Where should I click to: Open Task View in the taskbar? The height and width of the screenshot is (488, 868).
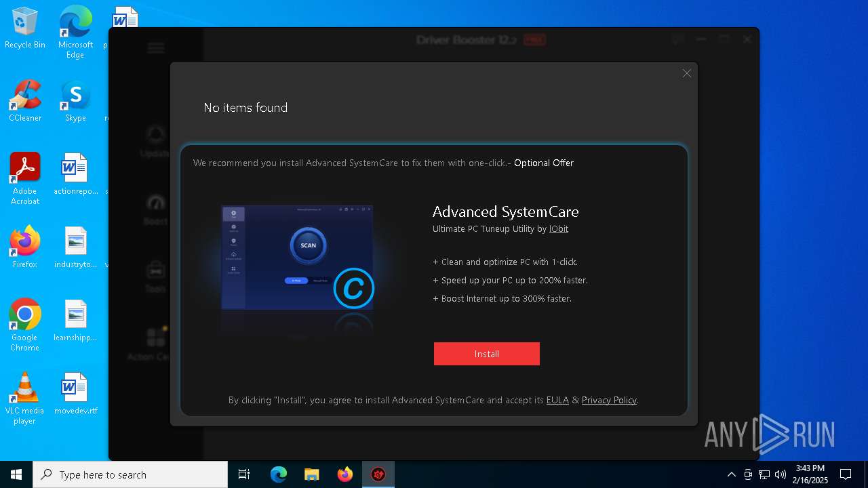(x=244, y=474)
